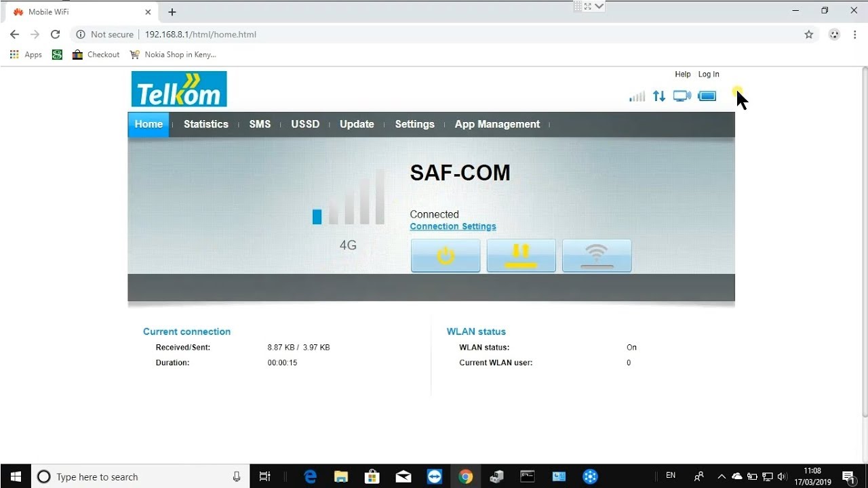Open the Chrome profile avatar
The image size is (868, 488).
coord(834,35)
